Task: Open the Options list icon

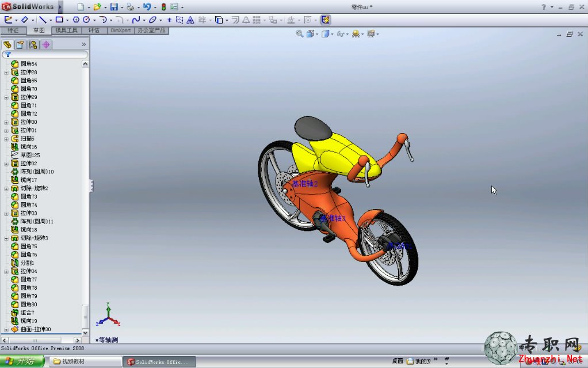Action: (x=174, y=7)
